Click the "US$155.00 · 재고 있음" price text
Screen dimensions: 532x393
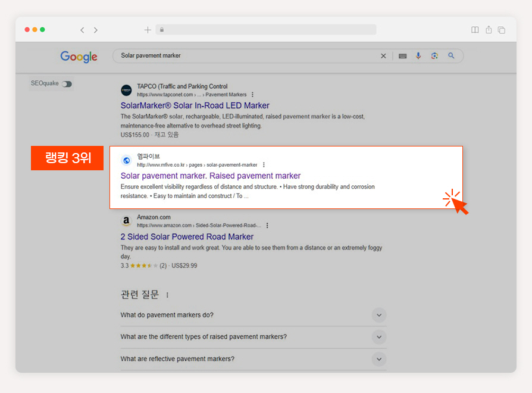[149, 135]
